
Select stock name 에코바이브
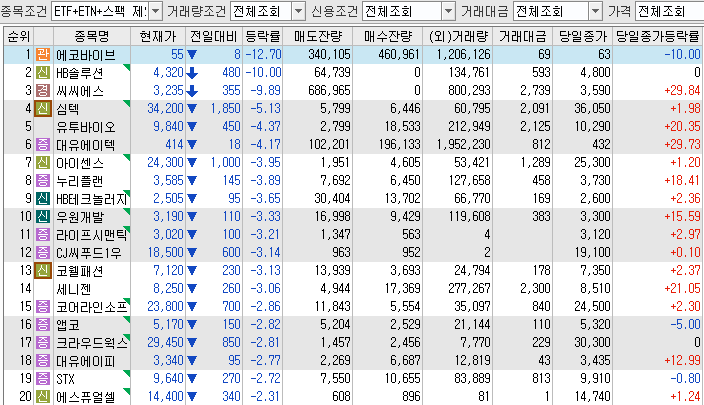pos(85,55)
